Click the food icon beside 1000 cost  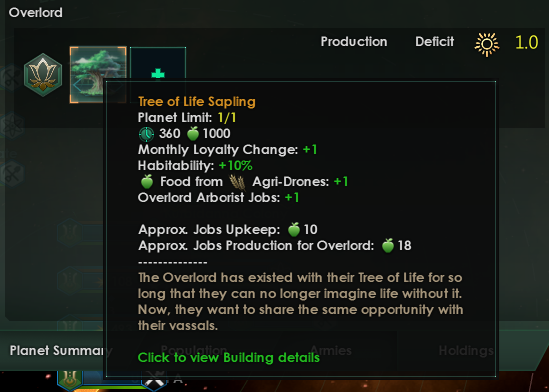[x=193, y=133]
